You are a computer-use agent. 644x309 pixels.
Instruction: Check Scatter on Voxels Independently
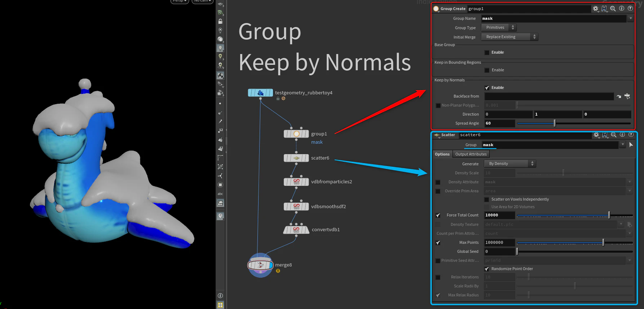[x=487, y=200]
